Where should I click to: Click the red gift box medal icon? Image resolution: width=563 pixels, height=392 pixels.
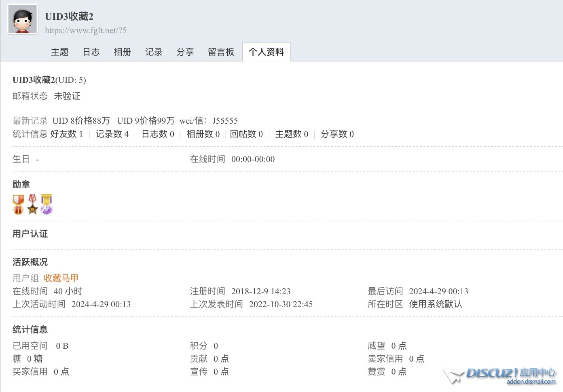pyautogui.click(x=18, y=204)
